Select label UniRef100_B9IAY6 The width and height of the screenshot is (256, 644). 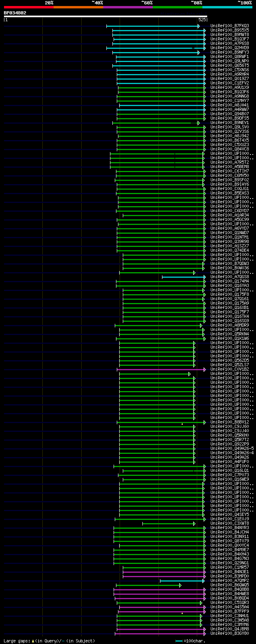tap(230, 185)
